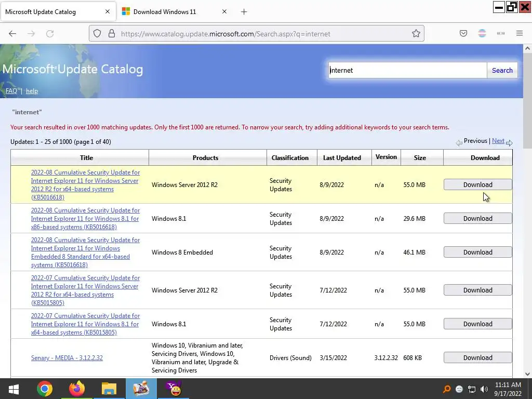Image resolution: width=532 pixels, height=399 pixels.
Task: Click the Drivers (Sound) classification cell
Action: click(290, 358)
